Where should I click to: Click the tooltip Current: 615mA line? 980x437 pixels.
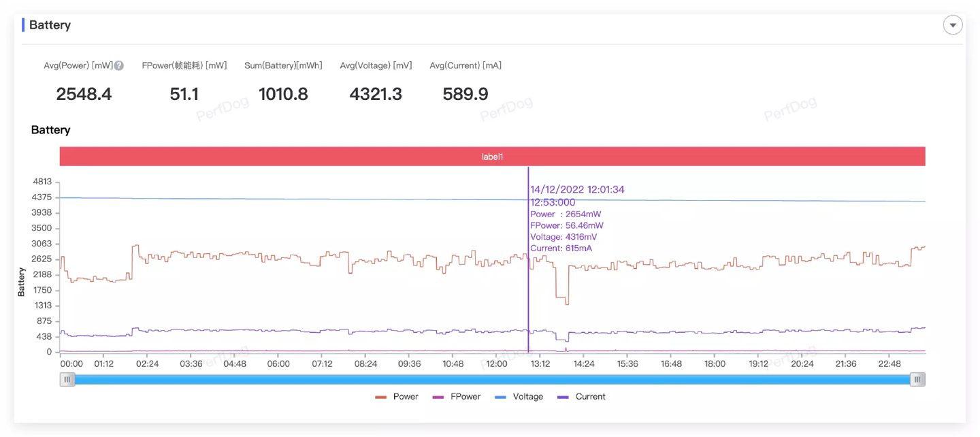(561, 248)
